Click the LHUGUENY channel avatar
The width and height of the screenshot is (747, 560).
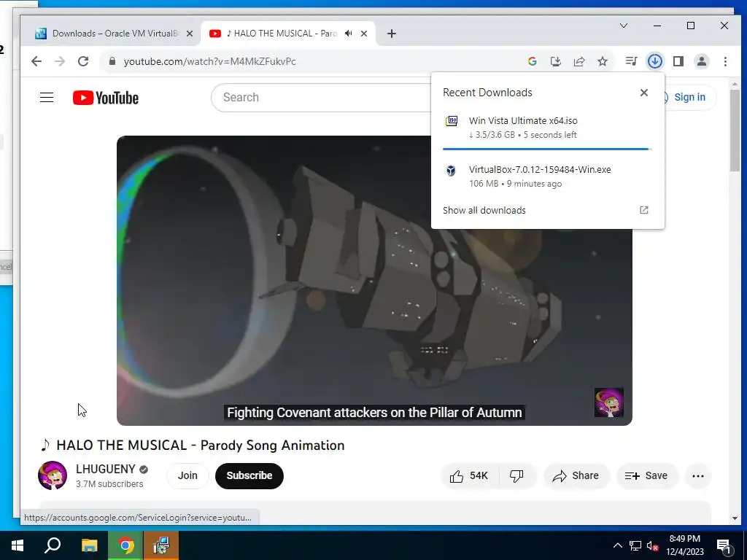[53, 475]
